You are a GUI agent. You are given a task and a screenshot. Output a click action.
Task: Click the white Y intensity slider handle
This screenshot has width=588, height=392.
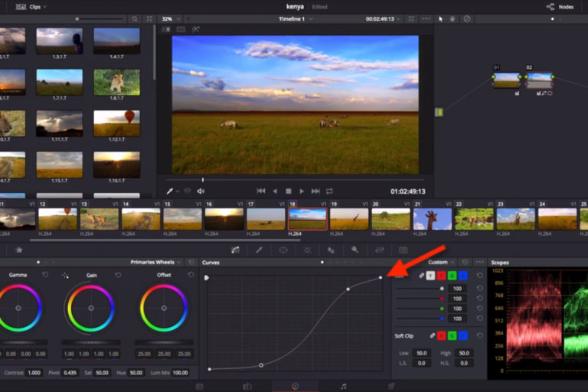[442, 289]
